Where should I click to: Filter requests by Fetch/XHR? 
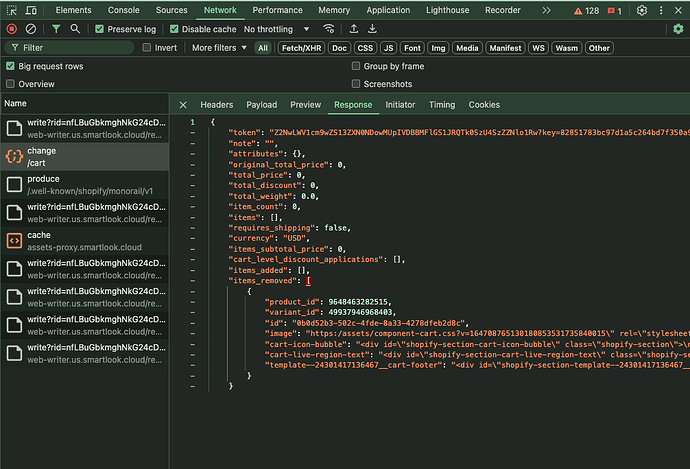299,47
